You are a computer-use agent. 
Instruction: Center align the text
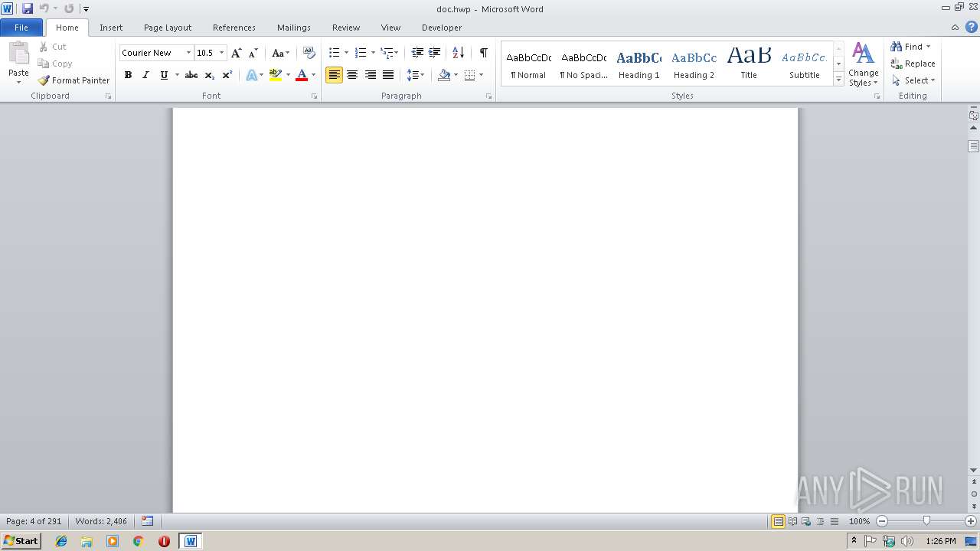tap(352, 75)
